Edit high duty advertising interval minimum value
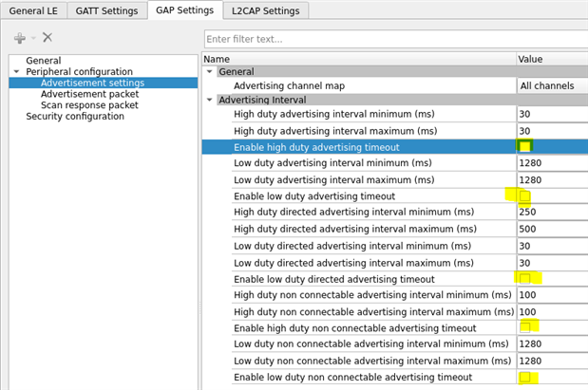 click(551, 114)
